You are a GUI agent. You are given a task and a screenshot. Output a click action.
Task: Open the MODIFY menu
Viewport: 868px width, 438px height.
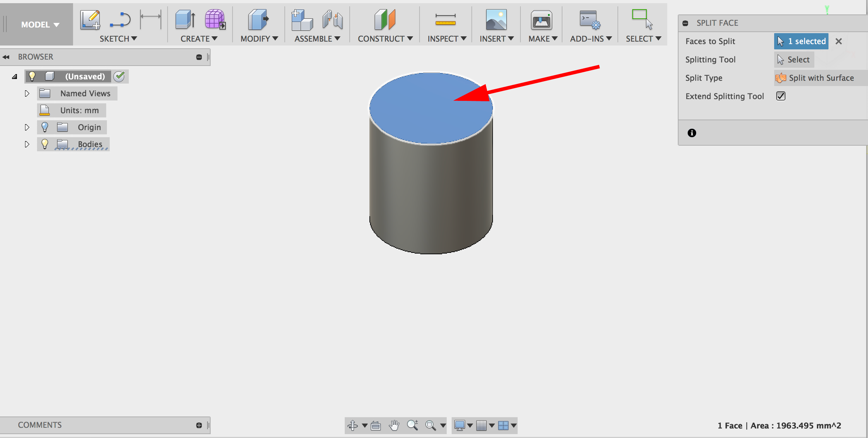tap(259, 39)
